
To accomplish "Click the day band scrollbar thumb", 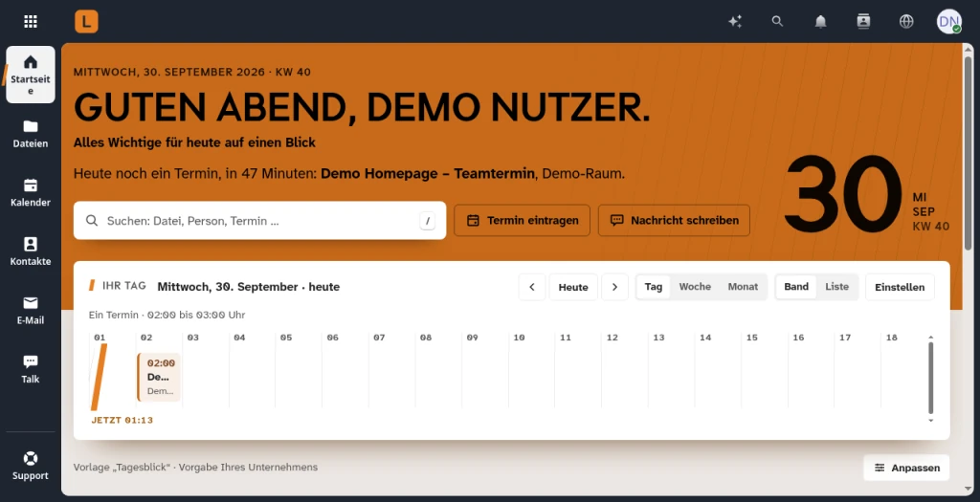I will click(930, 378).
